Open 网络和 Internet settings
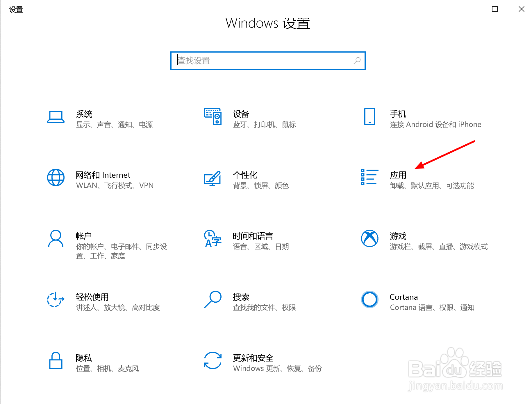Image resolution: width=532 pixels, height=404 pixels. pos(103,175)
